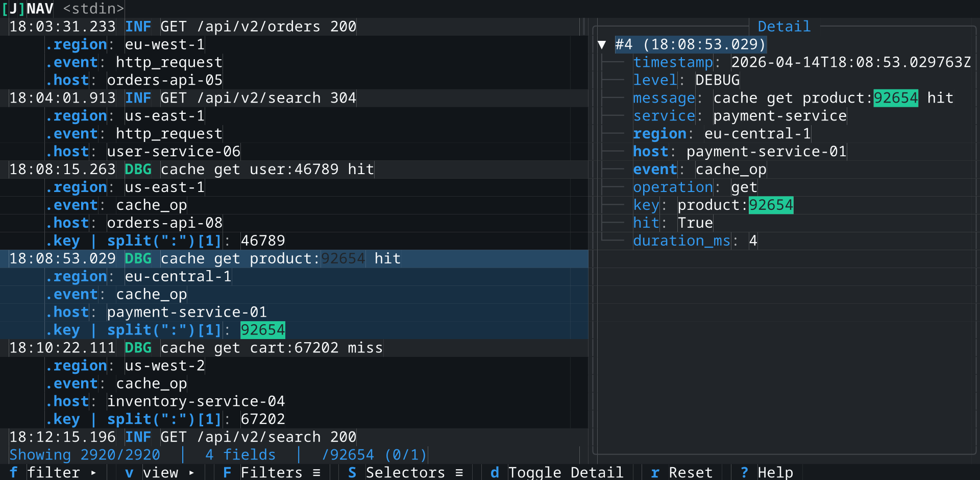Collapse the #4 detail tree node

(602, 44)
